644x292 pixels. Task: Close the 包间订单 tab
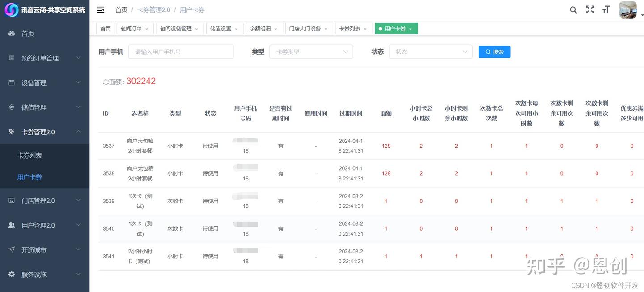pyautogui.click(x=147, y=29)
